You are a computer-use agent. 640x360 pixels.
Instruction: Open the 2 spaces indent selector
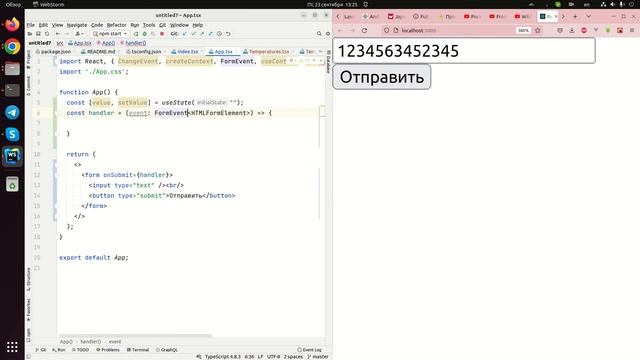pyautogui.click(x=293, y=357)
